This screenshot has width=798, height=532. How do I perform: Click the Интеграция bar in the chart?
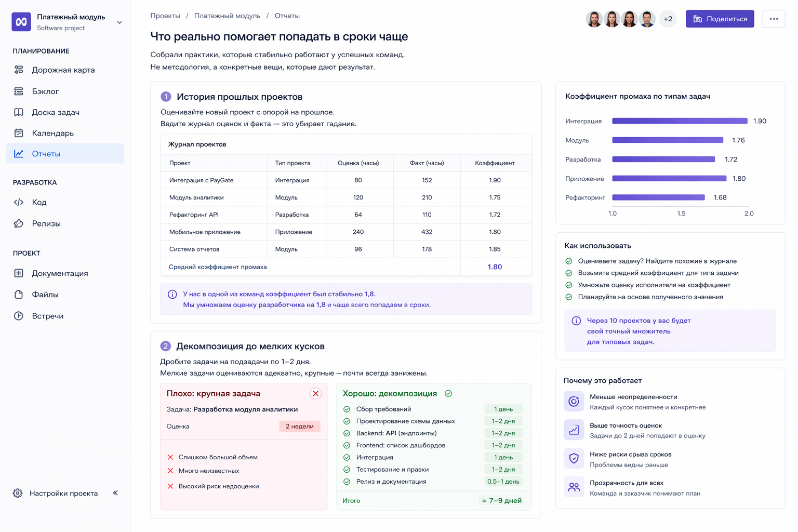(679, 121)
